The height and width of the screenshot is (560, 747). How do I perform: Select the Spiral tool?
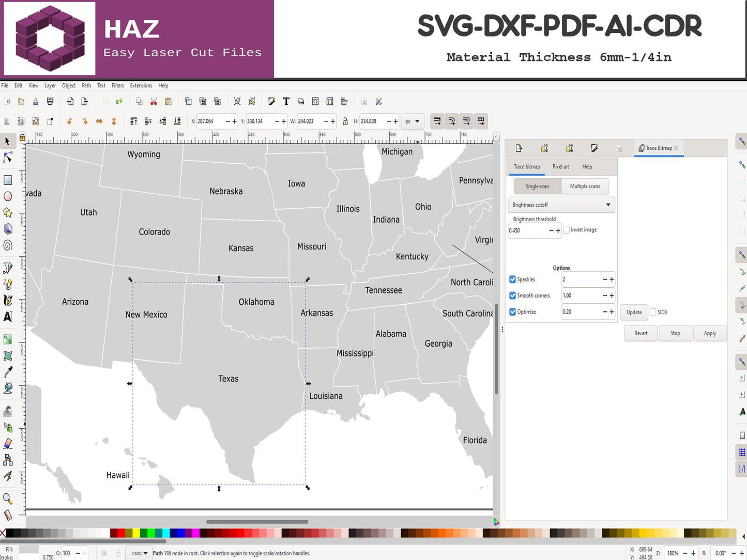click(x=8, y=245)
